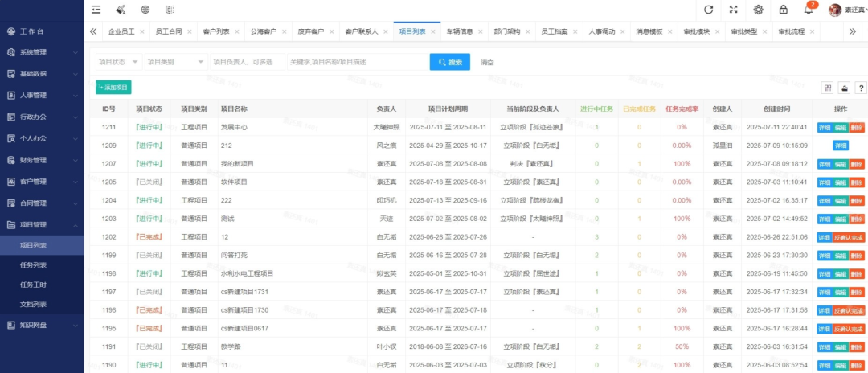This screenshot has width=868, height=373.
Task: Switch to the 客户列表 tab
Action: pos(216,31)
